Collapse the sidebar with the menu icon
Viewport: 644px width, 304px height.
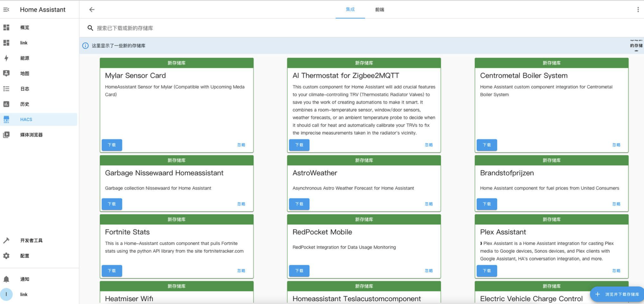coord(6,9)
